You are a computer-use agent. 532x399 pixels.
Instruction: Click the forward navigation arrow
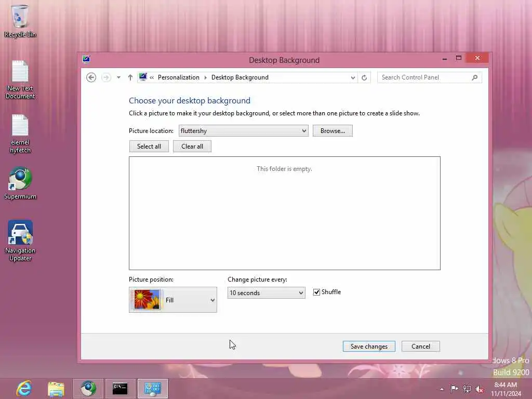106,77
